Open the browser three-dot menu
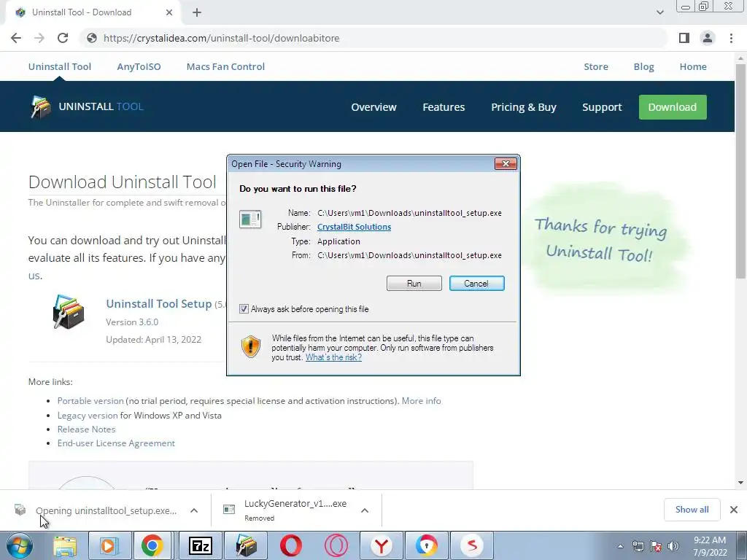The height and width of the screenshot is (560, 747). click(x=731, y=38)
